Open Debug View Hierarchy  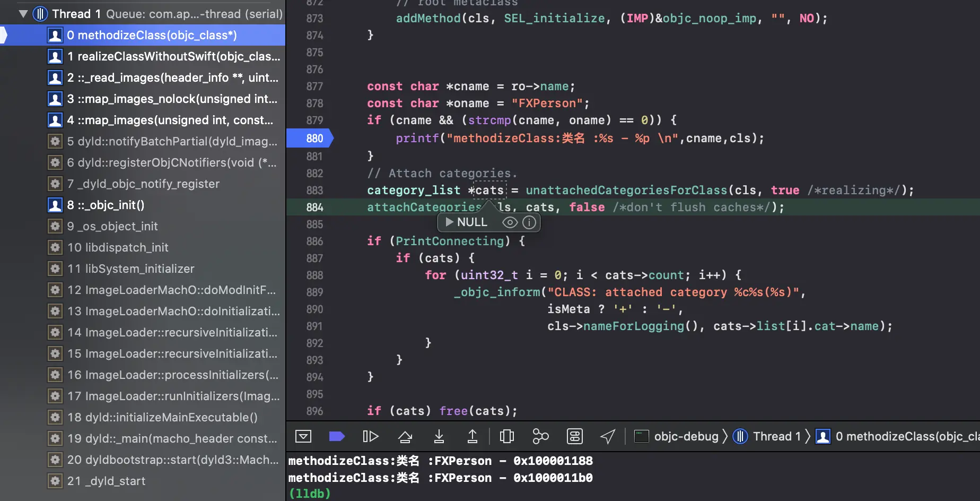pos(507,436)
